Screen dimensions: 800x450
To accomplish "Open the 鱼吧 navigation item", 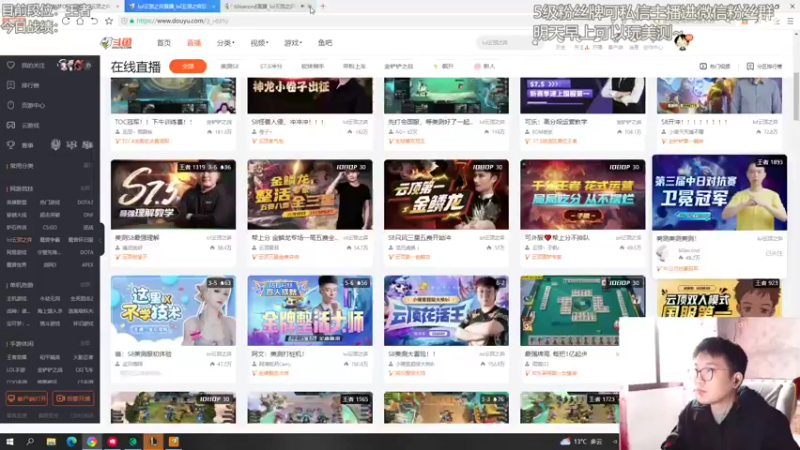I will click(325, 43).
